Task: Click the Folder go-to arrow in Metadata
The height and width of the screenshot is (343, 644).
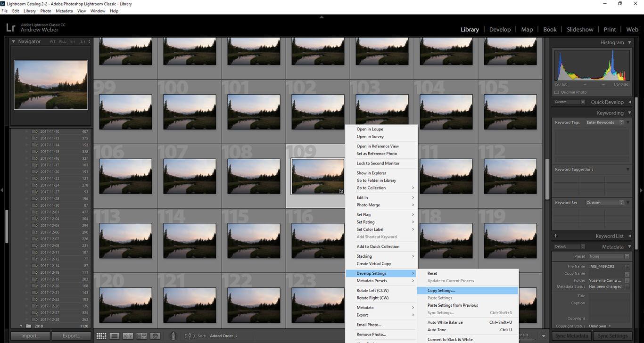Action: point(627,280)
